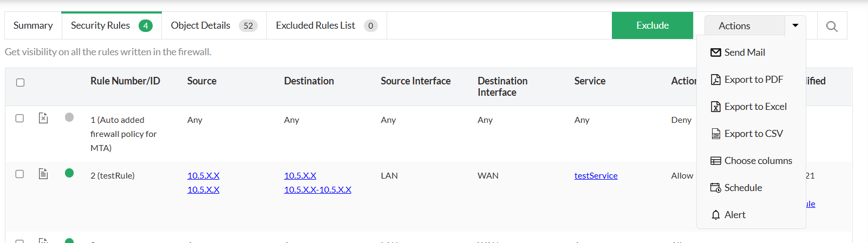The width and height of the screenshot is (868, 243).
Task: Click the Choose columns icon
Action: click(x=716, y=161)
